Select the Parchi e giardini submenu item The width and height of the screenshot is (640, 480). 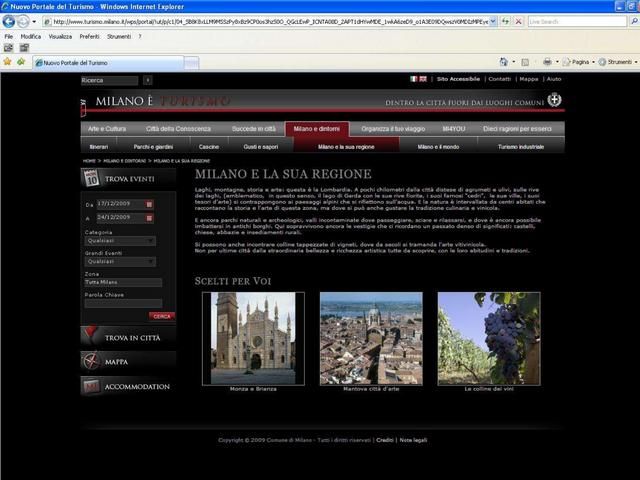click(x=153, y=147)
